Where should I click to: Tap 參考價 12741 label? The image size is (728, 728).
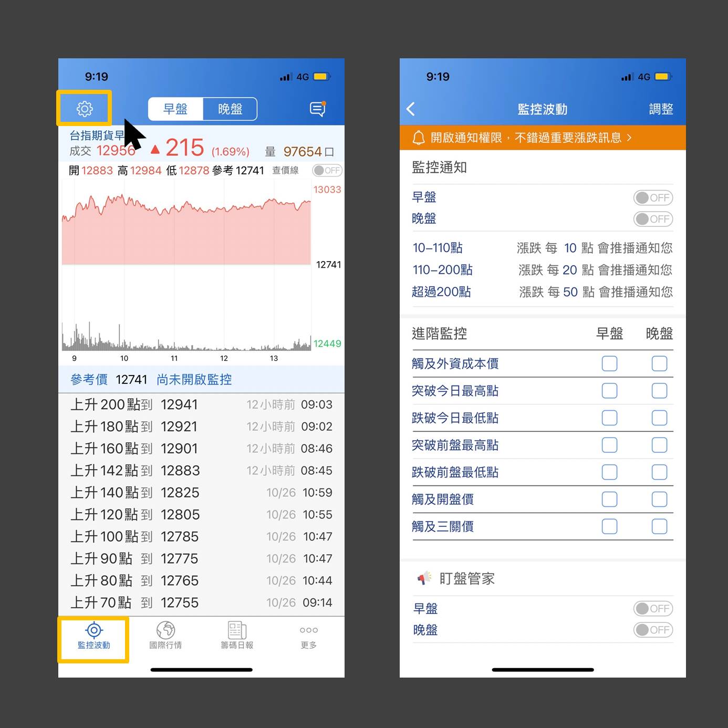pyautogui.click(x=109, y=379)
